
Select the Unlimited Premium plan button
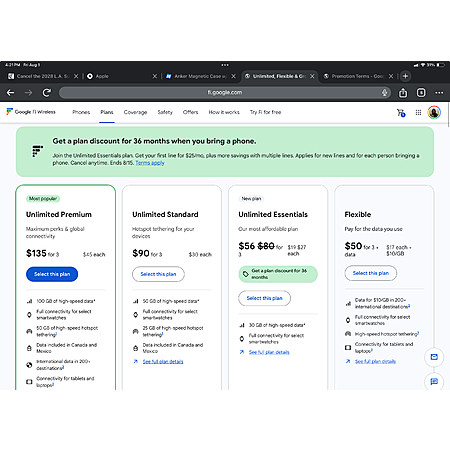(52, 274)
